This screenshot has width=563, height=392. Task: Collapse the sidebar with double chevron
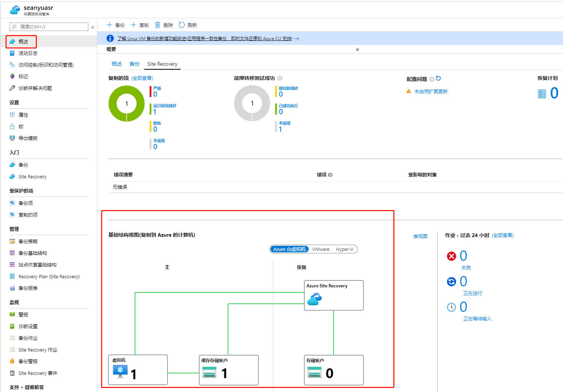coord(93,27)
